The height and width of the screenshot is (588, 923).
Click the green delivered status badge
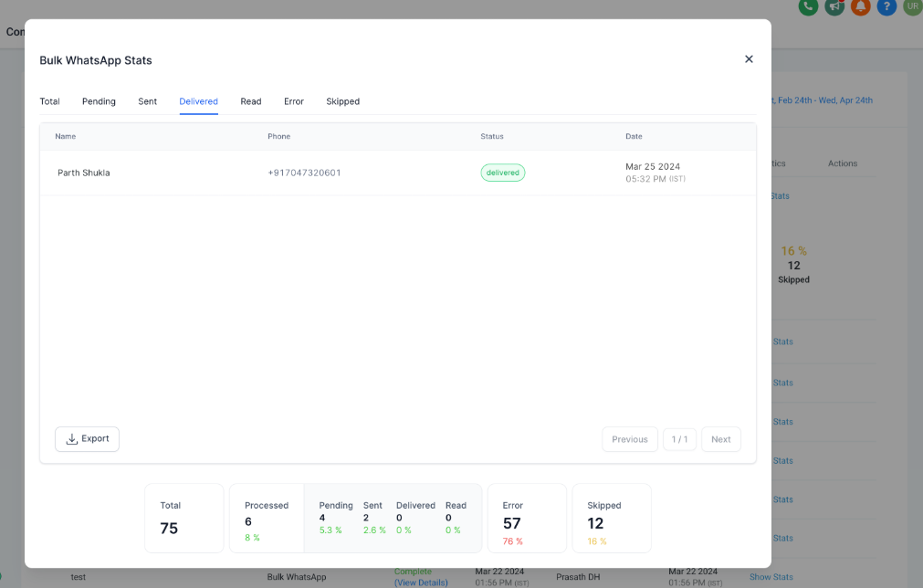click(503, 173)
